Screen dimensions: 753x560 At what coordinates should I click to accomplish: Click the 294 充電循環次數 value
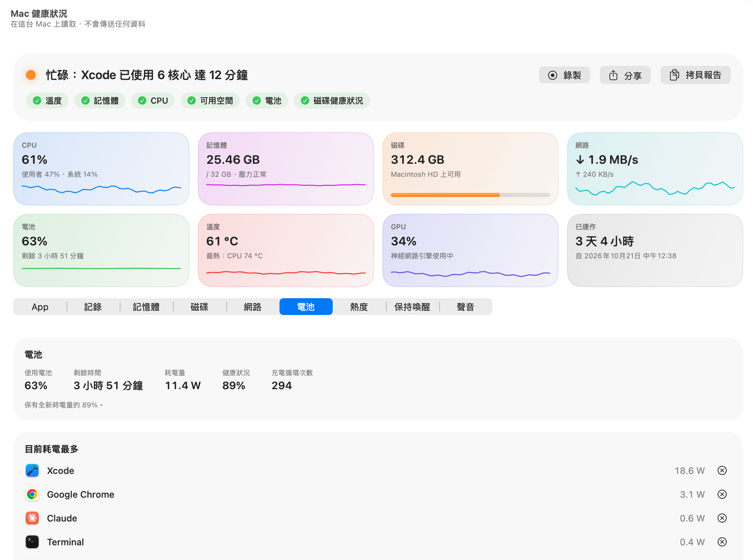(x=282, y=386)
